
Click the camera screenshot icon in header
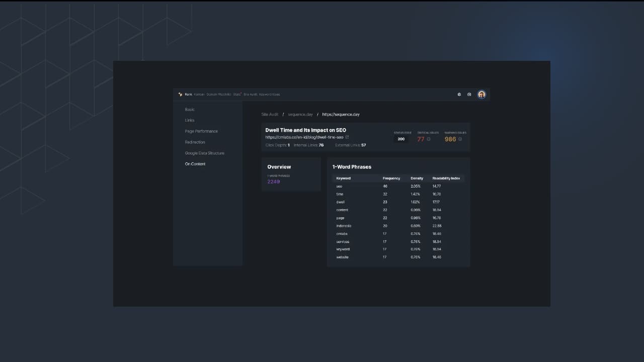tap(469, 95)
